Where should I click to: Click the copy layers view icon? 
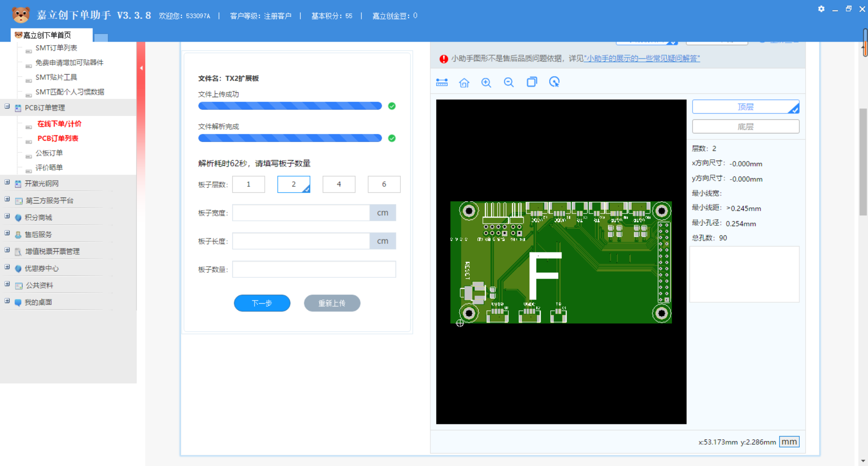point(532,82)
